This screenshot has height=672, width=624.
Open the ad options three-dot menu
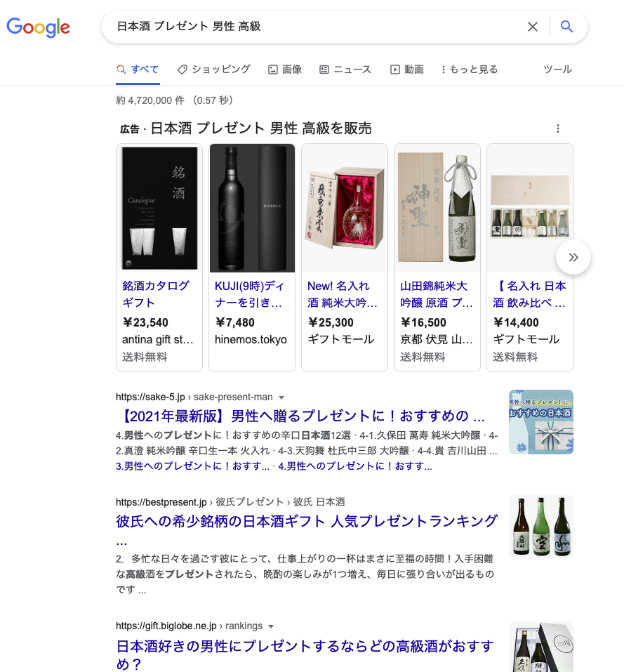tap(557, 129)
